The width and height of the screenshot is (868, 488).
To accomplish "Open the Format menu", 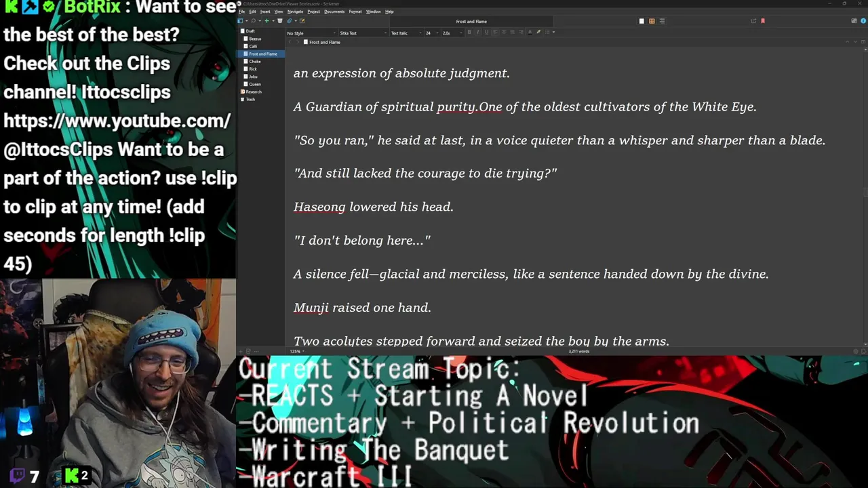I will pos(355,12).
